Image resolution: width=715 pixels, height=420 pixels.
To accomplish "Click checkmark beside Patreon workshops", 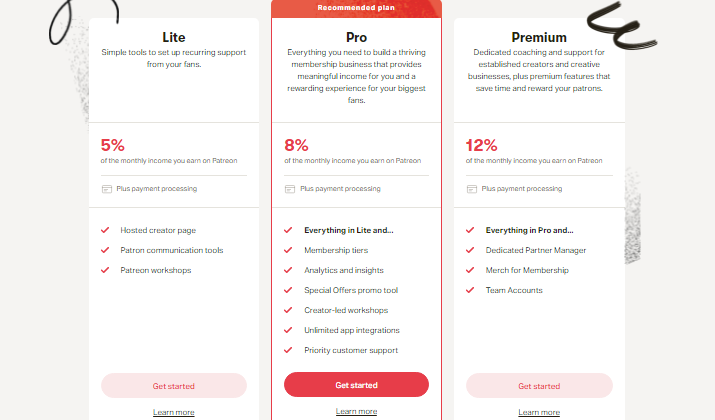I will click(x=105, y=270).
